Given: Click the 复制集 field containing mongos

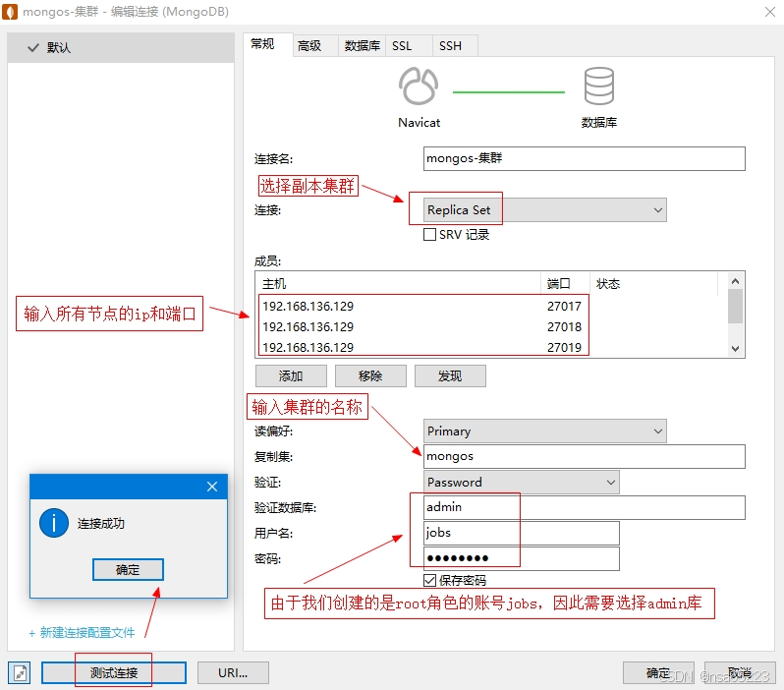Looking at the screenshot, I should click(x=584, y=456).
